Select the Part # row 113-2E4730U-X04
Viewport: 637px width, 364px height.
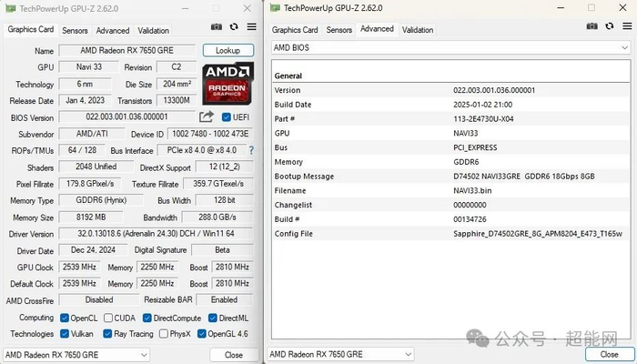(451, 119)
